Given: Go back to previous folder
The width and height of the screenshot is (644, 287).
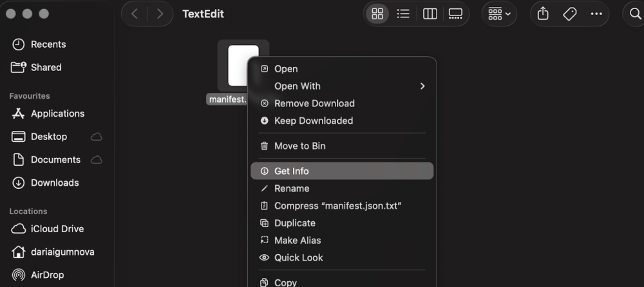Looking at the screenshot, I should point(134,14).
